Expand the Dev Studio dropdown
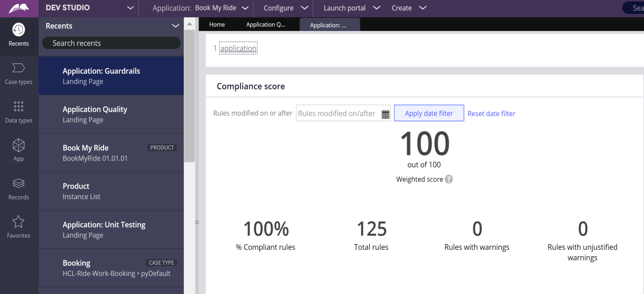Image resolution: width=644 pixels, height=294 pixels. (130, 8)
